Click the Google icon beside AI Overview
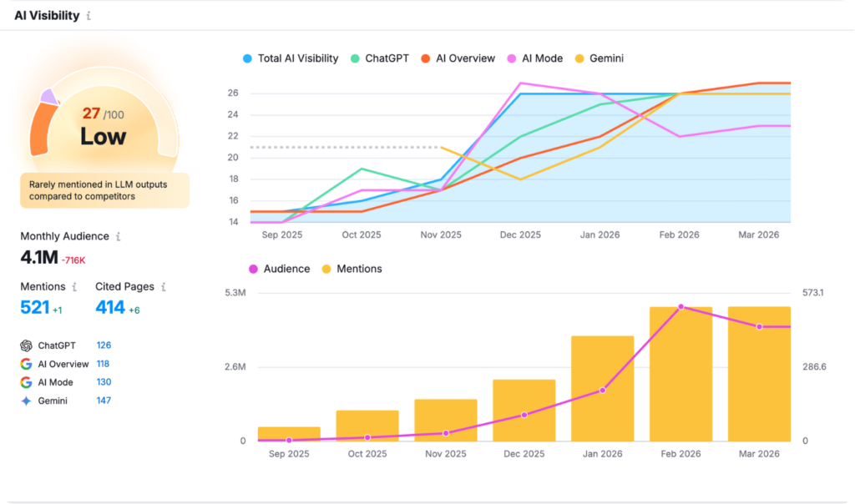The width and height of the screenshot is (855, 504). 26,364
